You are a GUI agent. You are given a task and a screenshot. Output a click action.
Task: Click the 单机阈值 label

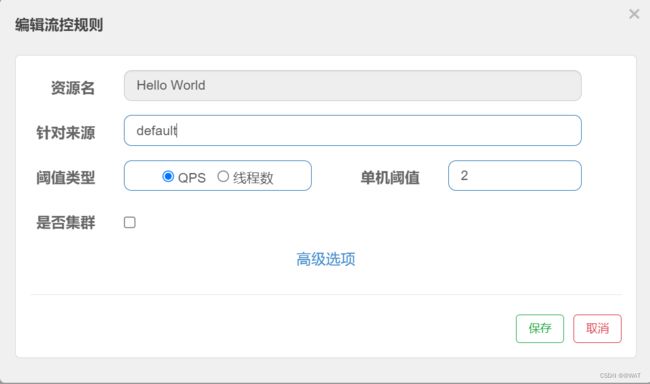(x=390, y=177)
